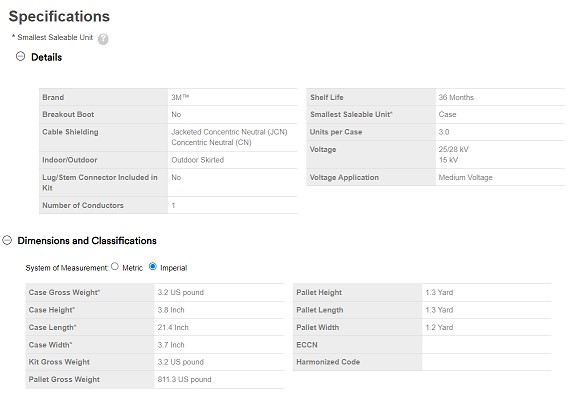582x396 pixels.
Task: Click the Case Gross Weight label
Action: [x=64, y=292]
